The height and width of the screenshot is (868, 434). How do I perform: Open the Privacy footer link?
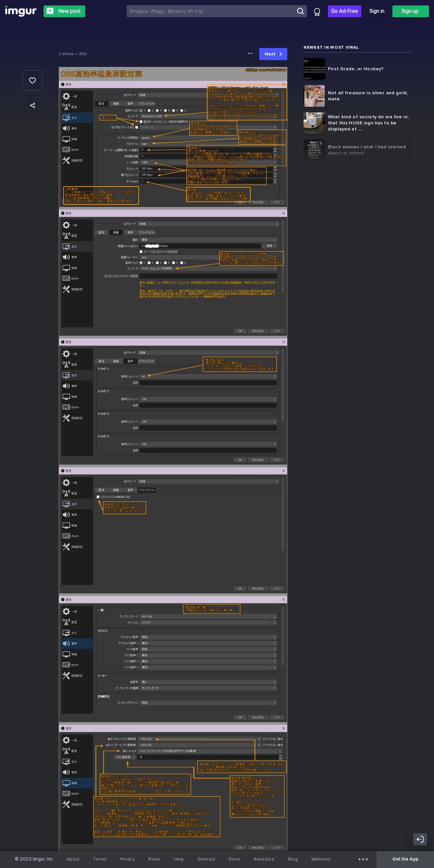pos(127,859)
